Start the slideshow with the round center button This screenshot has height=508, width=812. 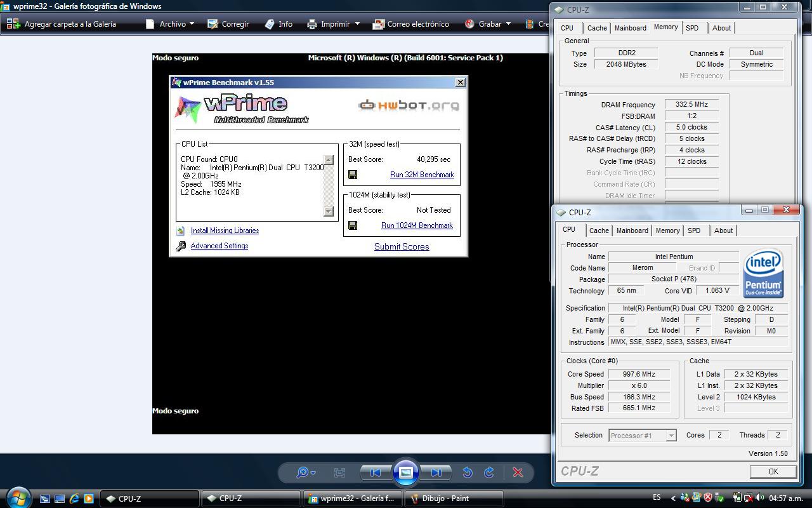(406, 472)
